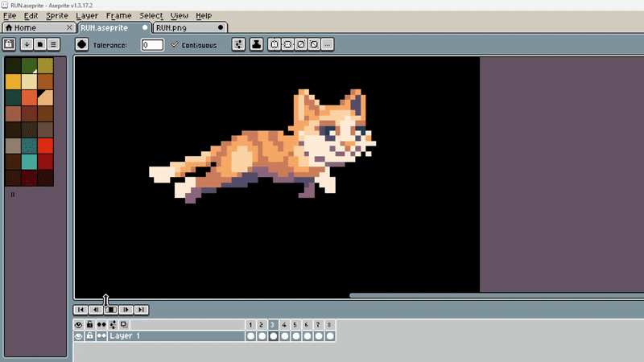Viewport: 644px width, 362px height.
Task: Hide Layer 1 with its eye icon
Action: (78, 336)
